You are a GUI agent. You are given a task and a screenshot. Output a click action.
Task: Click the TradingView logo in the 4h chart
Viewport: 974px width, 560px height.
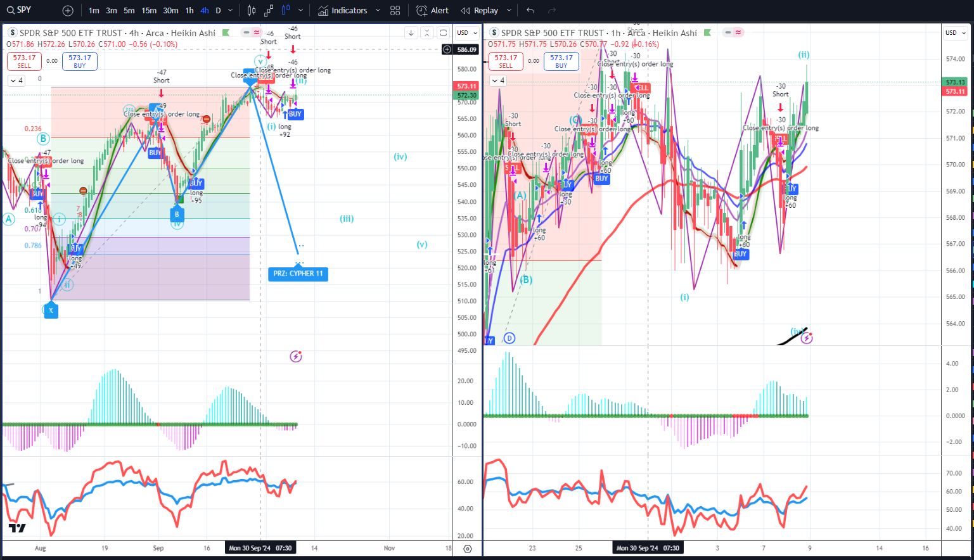point(17,528)
